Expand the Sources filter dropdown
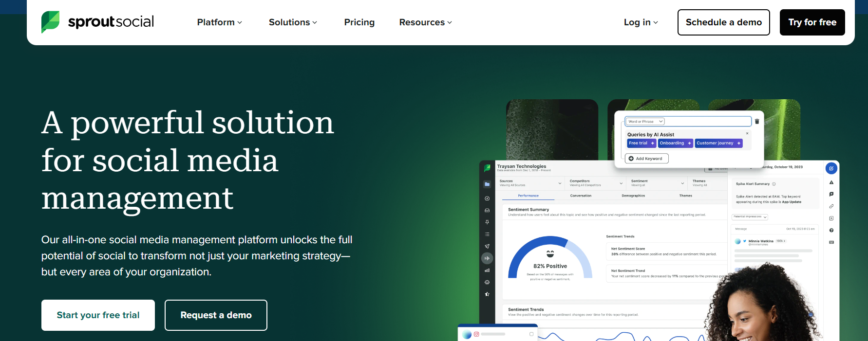Screen dimensions: 868x341 tap(530, 183)
